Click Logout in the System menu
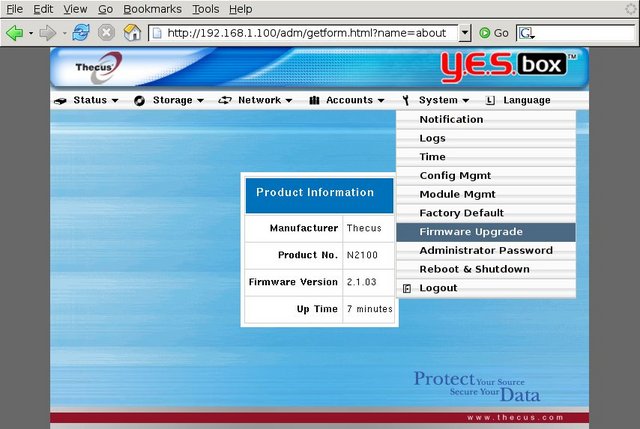Screen dimensions: 640x429 (486, 289)
